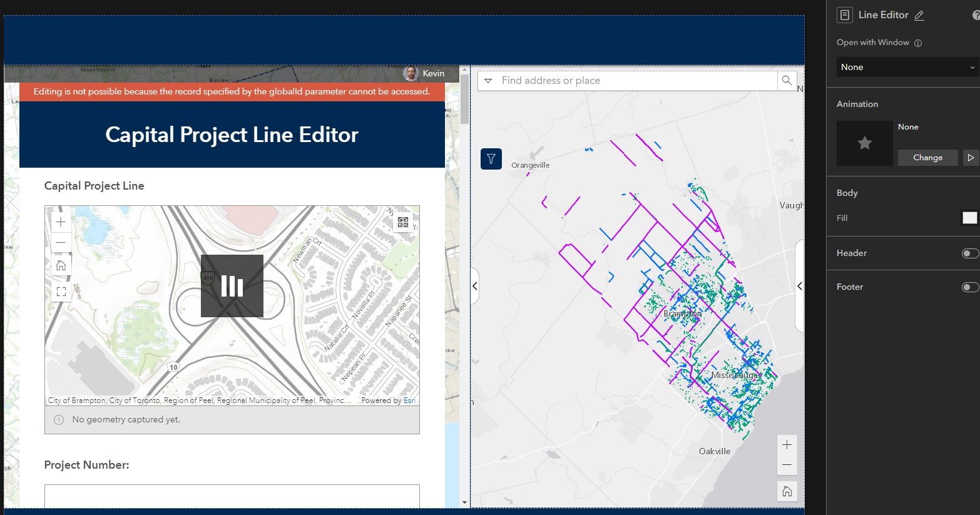Open the form map in fullscreen
The height and width of the screenshot is (515, 980).
coord(61,292)
